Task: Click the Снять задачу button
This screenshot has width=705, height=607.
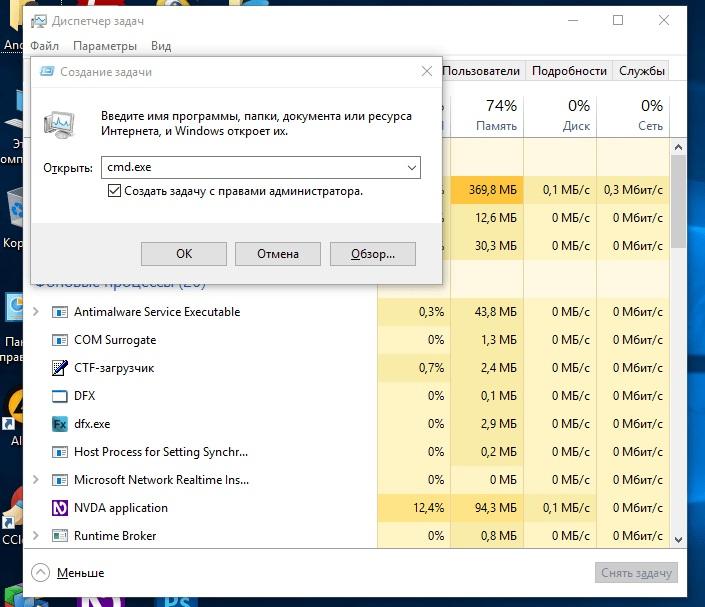Action: pyautogui.click(x=636, y=573)
